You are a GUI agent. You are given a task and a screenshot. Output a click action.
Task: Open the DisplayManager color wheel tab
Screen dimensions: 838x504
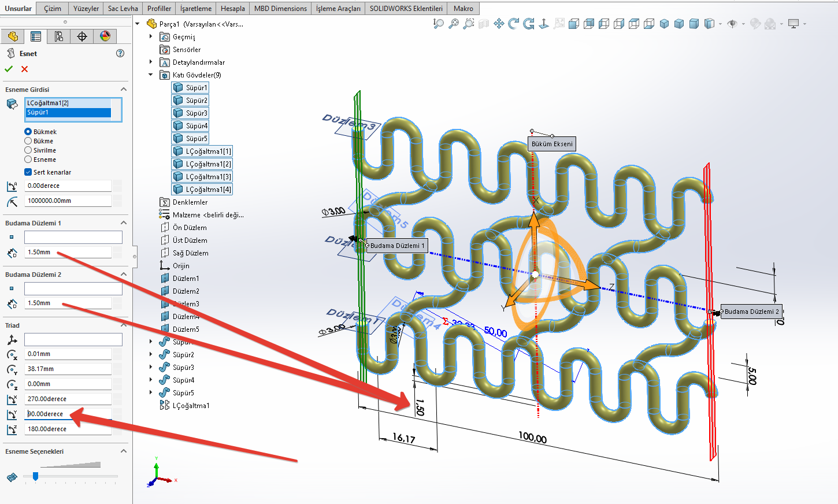pos(105,36)
